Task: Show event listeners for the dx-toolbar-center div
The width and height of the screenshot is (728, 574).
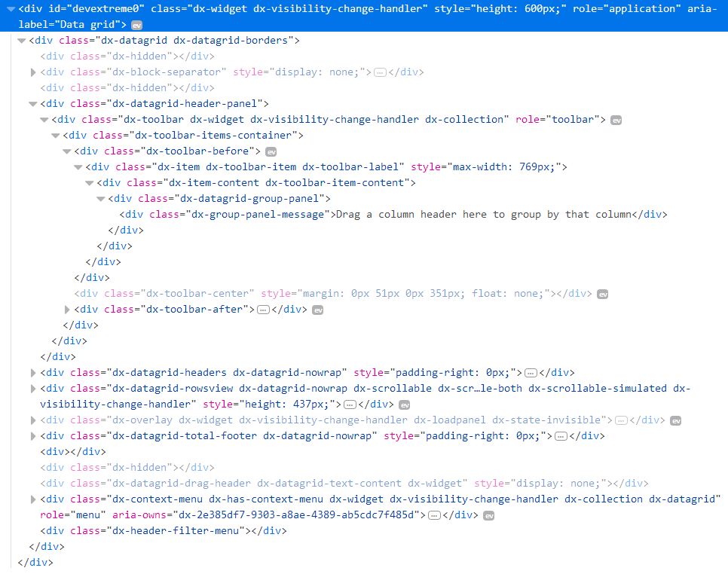Action: (x=602, y=295)
